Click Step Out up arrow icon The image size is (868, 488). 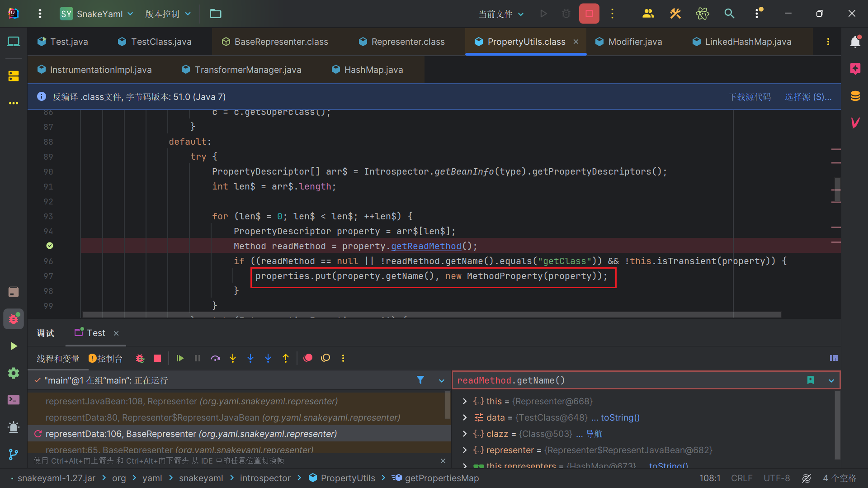point(286,358)
